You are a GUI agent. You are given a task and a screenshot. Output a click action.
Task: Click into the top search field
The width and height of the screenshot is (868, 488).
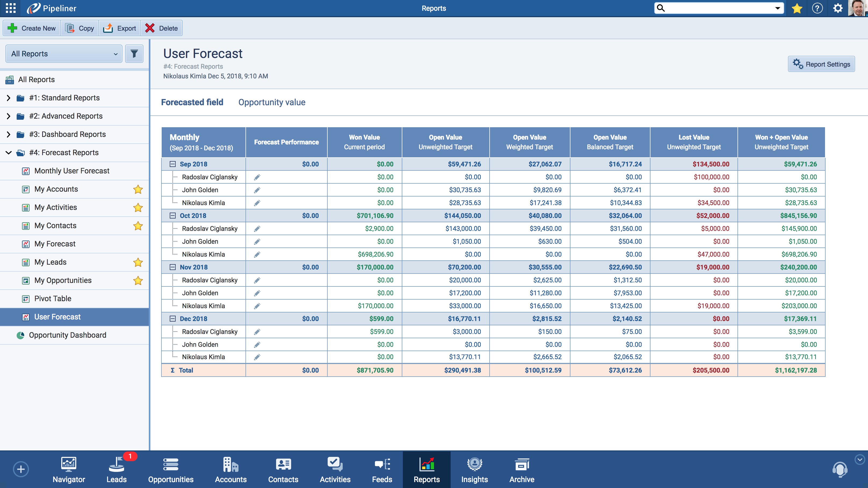[718, 8]
